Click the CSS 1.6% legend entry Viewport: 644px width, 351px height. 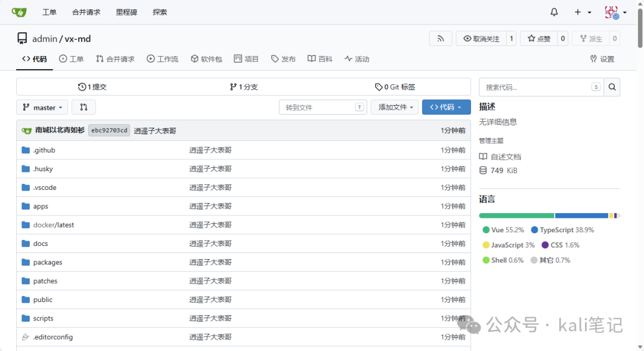(x=560, y=245)
